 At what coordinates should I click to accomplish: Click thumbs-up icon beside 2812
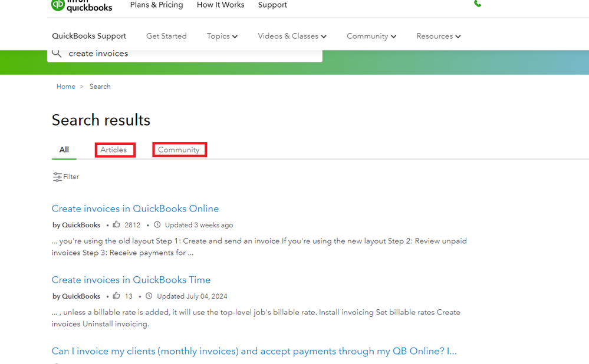117,224
